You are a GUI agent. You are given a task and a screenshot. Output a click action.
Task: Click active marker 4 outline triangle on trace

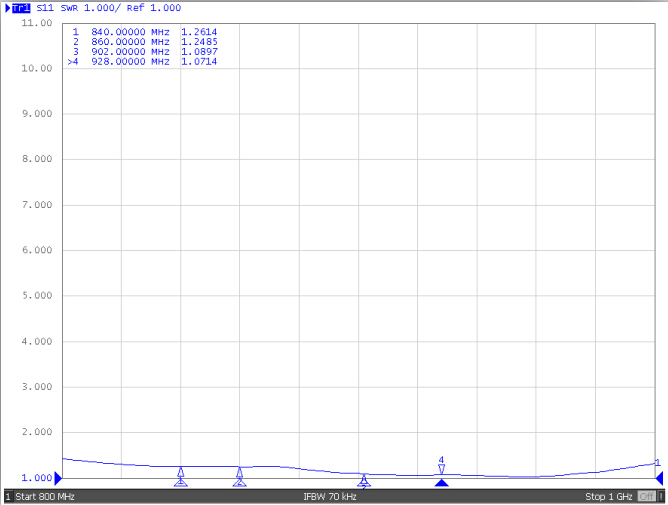pyautogui.click(x=441, y=469)
